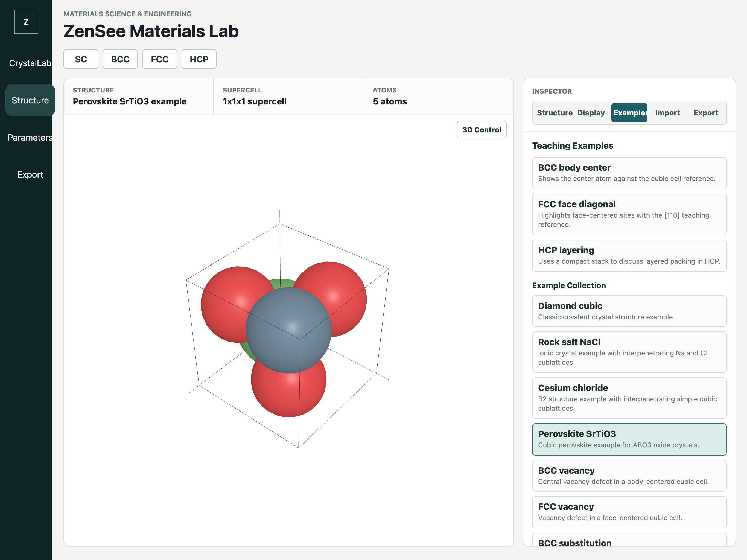The width and height of the screenshot is (747, 560).
Task: Click the gray-blue center atom sphere
Action: [288, 330]
